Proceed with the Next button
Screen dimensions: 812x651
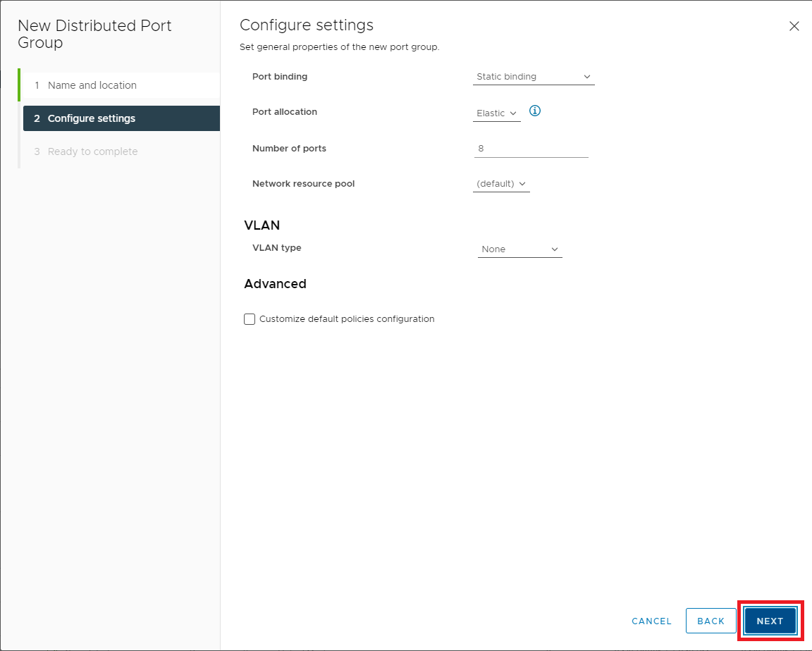(x=770, y=621)
